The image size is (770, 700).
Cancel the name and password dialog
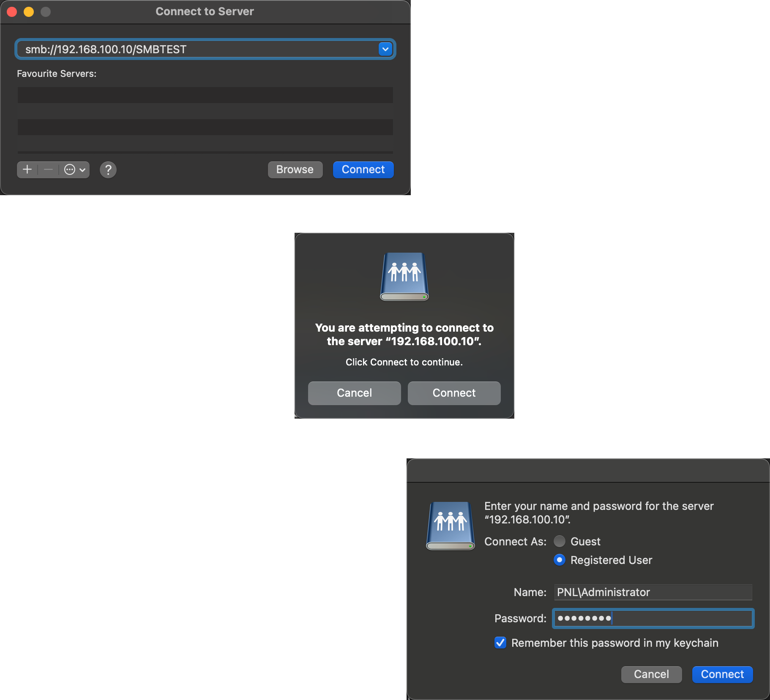651,675
